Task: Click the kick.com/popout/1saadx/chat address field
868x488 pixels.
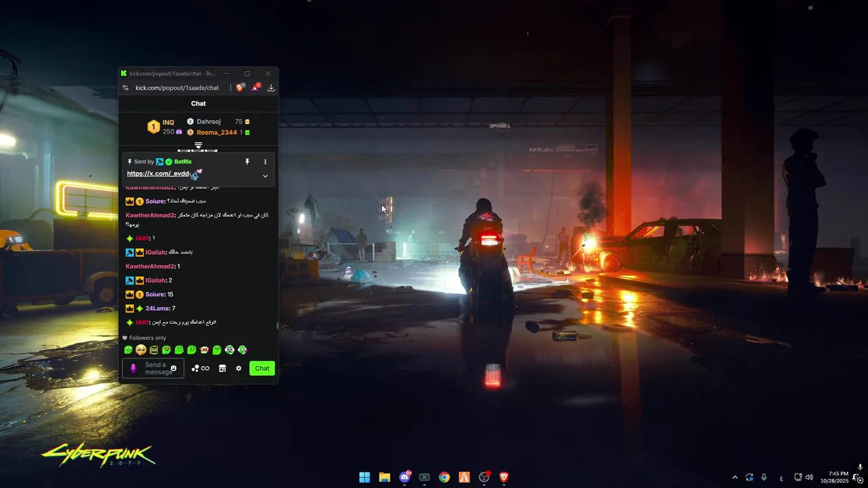Action: point(177,87)
